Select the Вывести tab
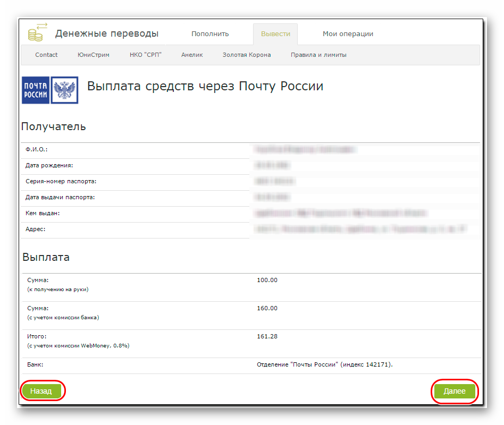Screen dimensions: 504x425 pyautogui.click(x=275, y=33)
